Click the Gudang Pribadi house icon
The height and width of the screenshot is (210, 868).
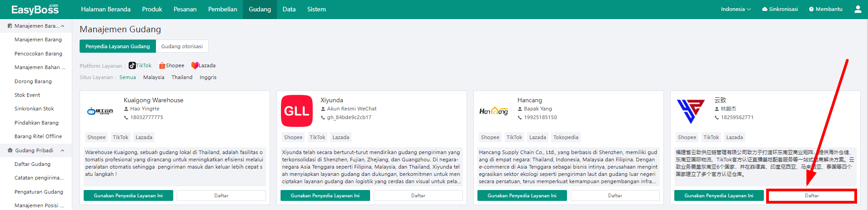point(10,150)
